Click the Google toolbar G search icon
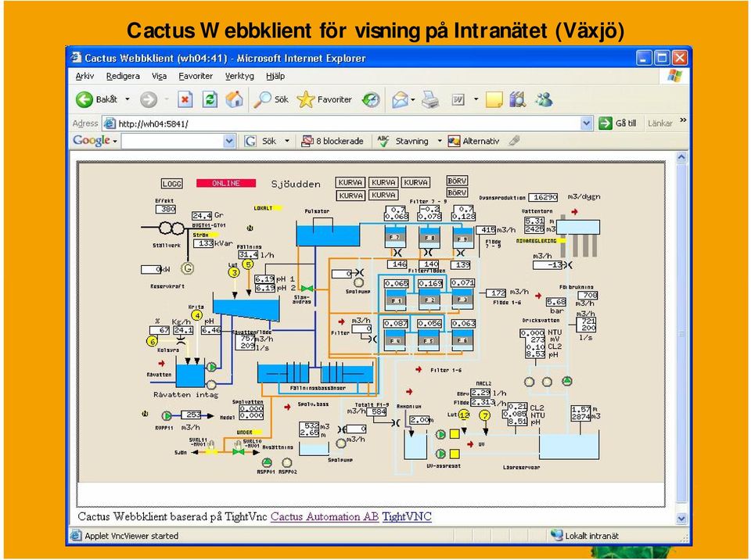This screenshot has width=751, height=560. click(x=250, y=141)
